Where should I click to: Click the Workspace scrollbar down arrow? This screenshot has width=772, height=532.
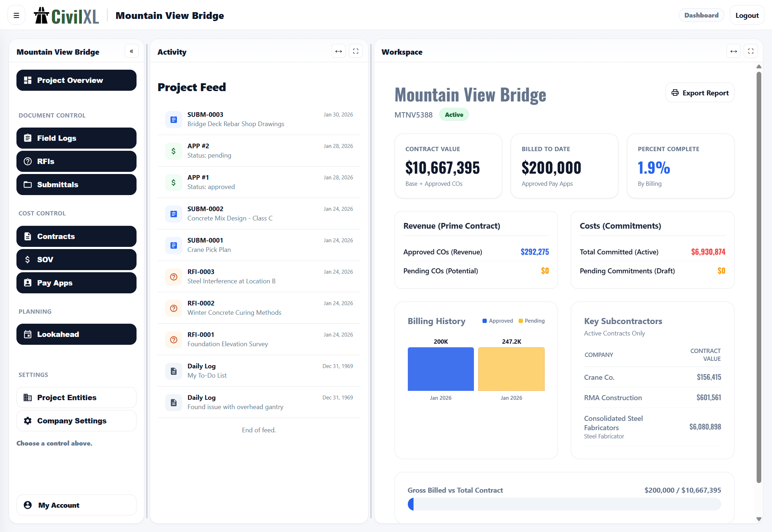[x=759, y=519]
